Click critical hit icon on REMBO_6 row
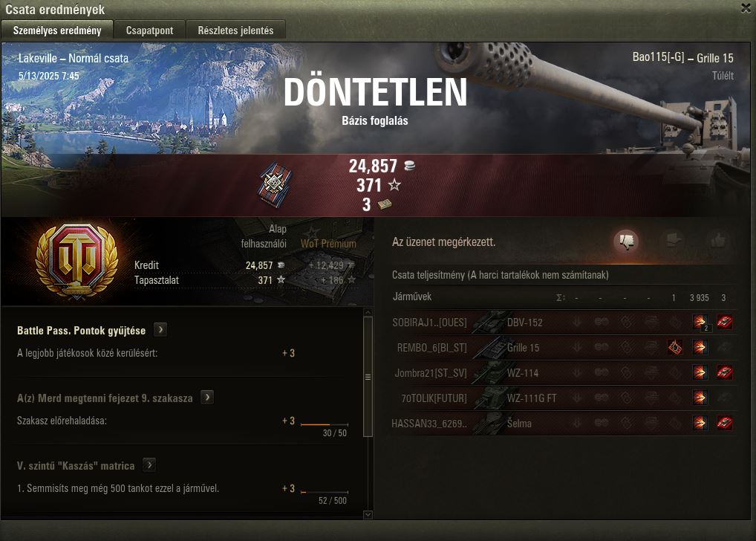Image resolution: width=756 pixels, height=541 pixels. click(x=675, y=347)
